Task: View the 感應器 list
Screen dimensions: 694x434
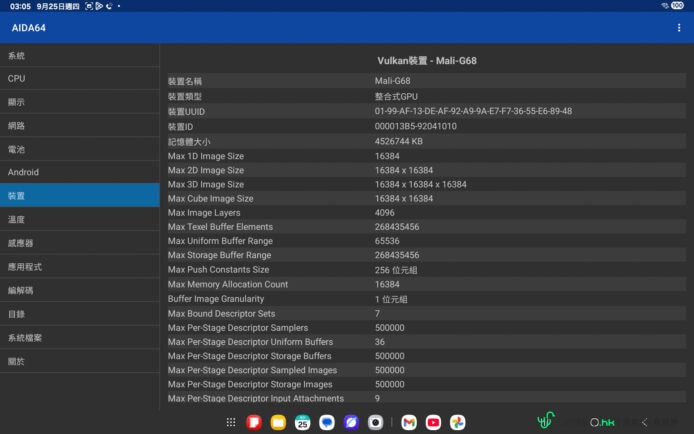Action: (80, 243)
